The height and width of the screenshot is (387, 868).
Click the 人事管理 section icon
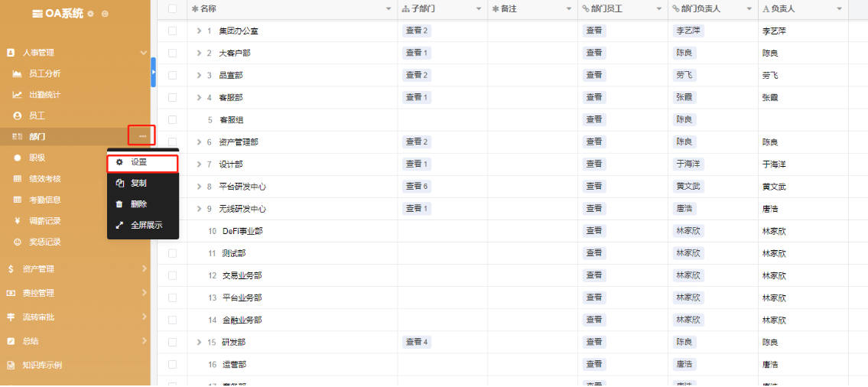pyautogui.click(x=11, y=53)
